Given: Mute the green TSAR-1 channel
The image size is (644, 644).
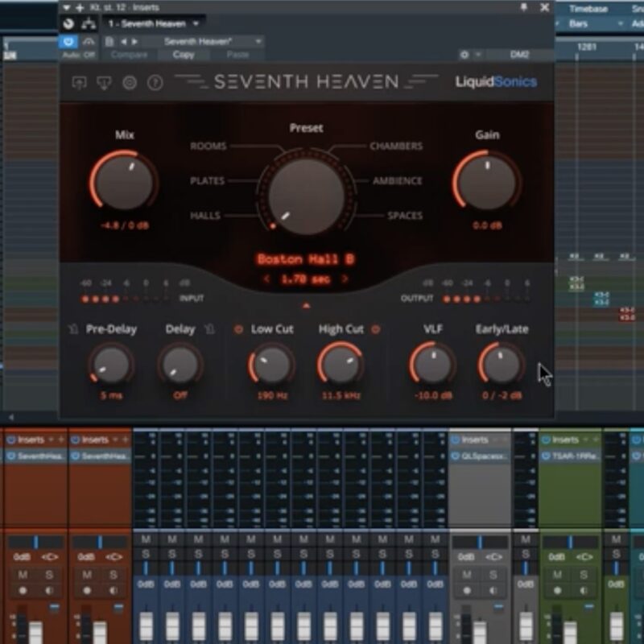Looking at the screenshot, I should click(557, 575).
